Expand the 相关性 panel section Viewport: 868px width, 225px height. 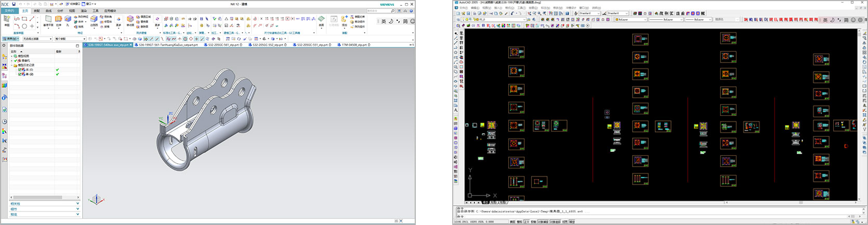pos(44,204)
